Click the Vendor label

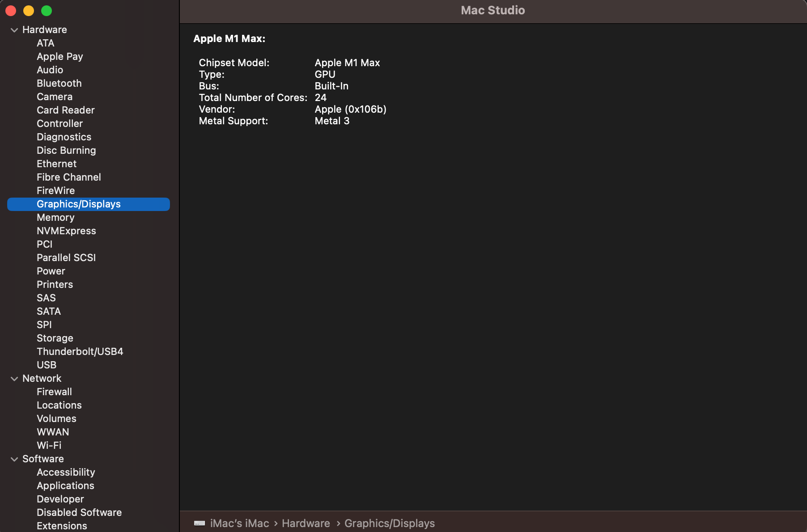tap(217, 110)
